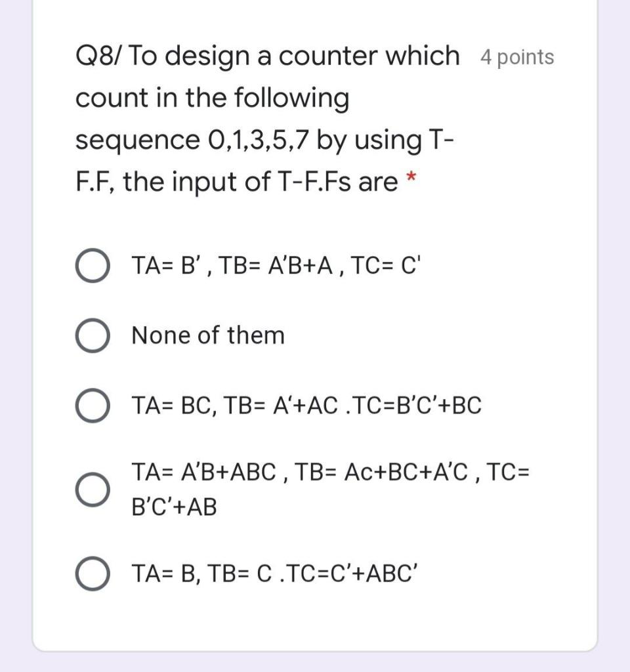Click the text 'None of them'
Viewport: 630px width, 672px height.
(x=207, y=335)
